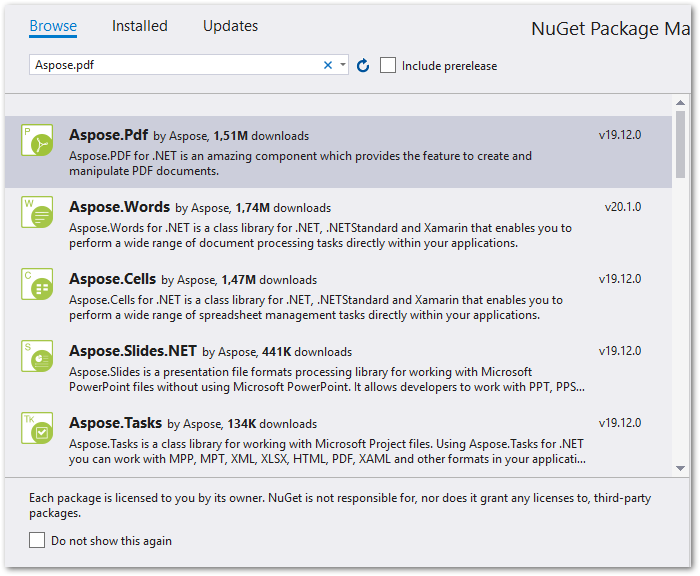Click the scrollbar up arrow in package list
The image size is (700, 576).
(680, 103)
